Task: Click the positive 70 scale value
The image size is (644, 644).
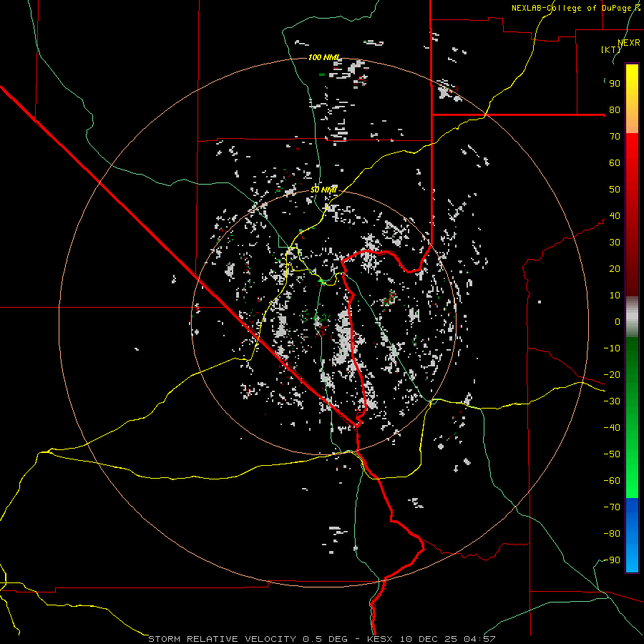Action: pos(615,137)
